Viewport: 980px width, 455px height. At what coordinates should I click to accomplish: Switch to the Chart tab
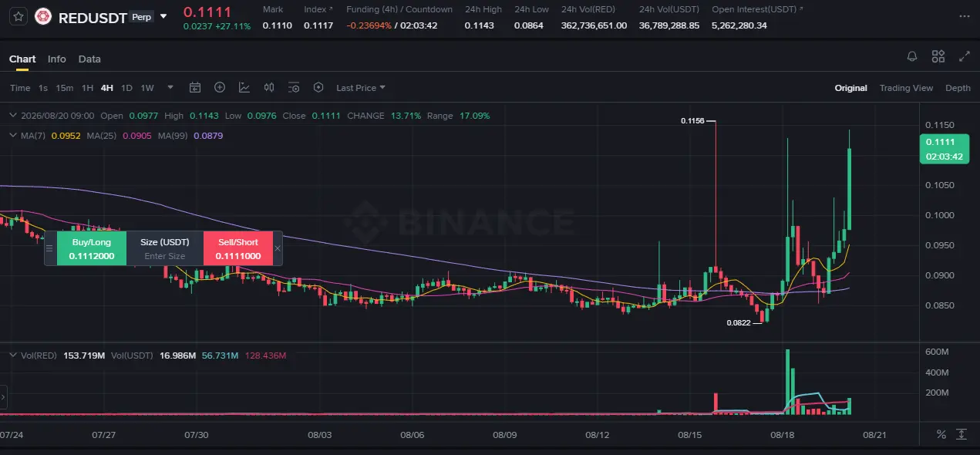22,59
